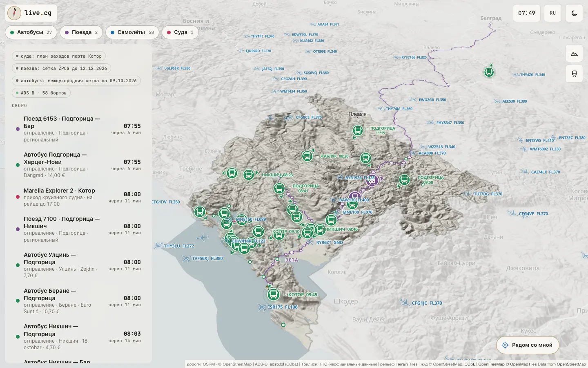Click the 'автобусы: междугородняя сетка' chip
Screen dimensions: 588x368
pos(76,81)
